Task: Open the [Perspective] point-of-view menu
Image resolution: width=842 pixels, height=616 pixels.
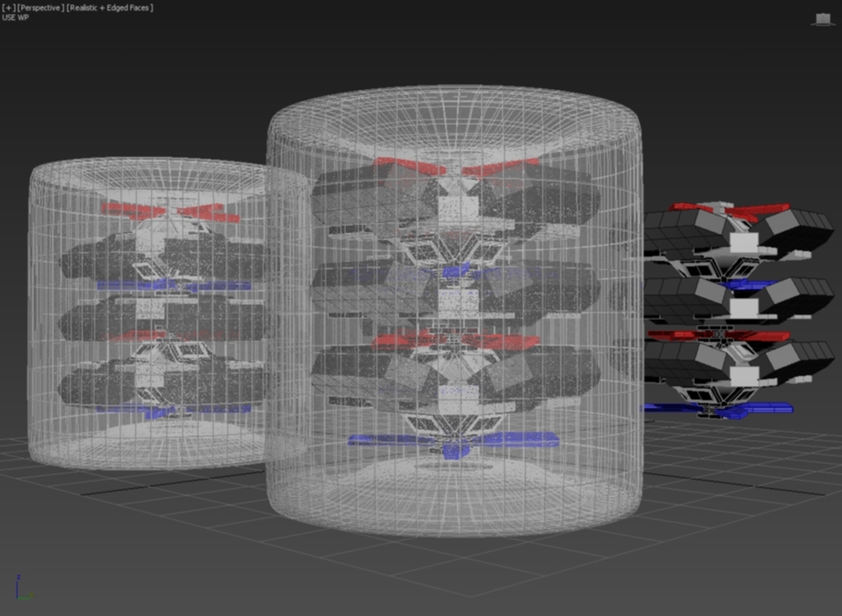Action: pos(38,6)
